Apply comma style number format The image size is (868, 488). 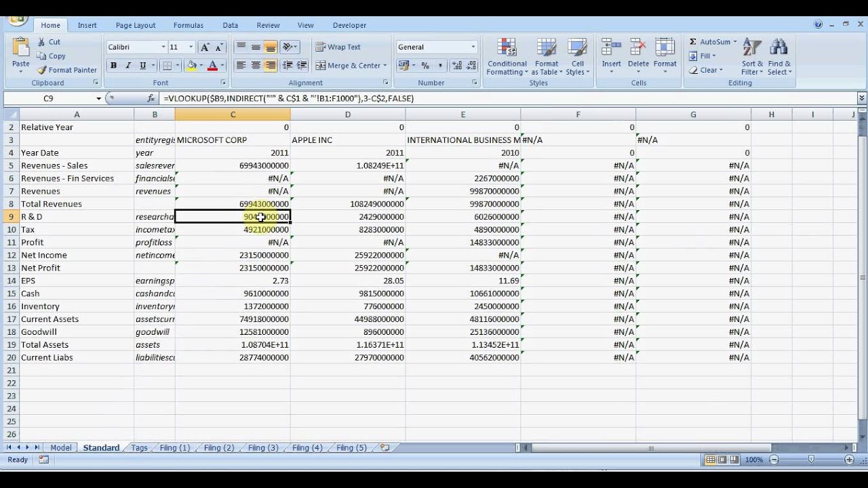441,66
